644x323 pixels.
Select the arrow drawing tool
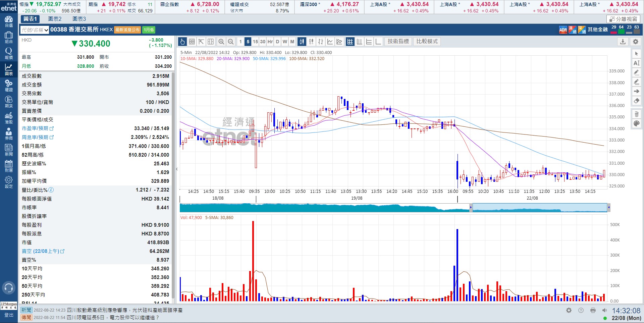click(x=636, y=91)
